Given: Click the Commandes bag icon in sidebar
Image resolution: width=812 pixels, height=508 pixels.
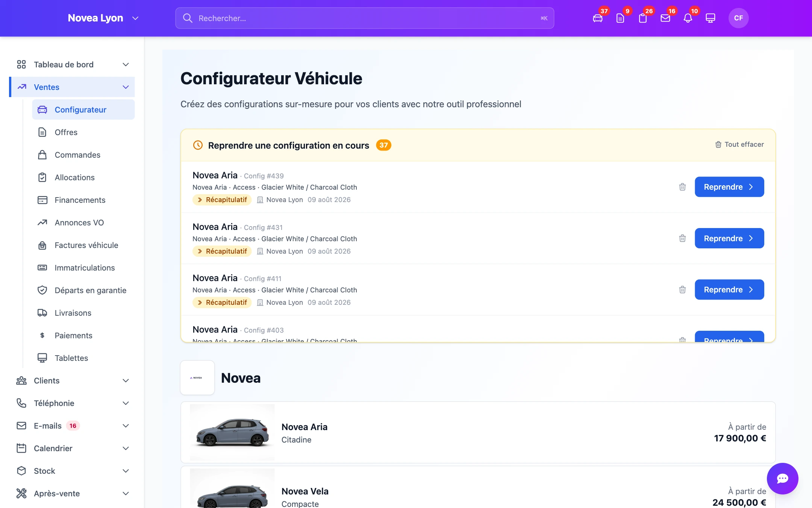Looking at the screenshot, I should pyautogui.click(x=42, y=155).
